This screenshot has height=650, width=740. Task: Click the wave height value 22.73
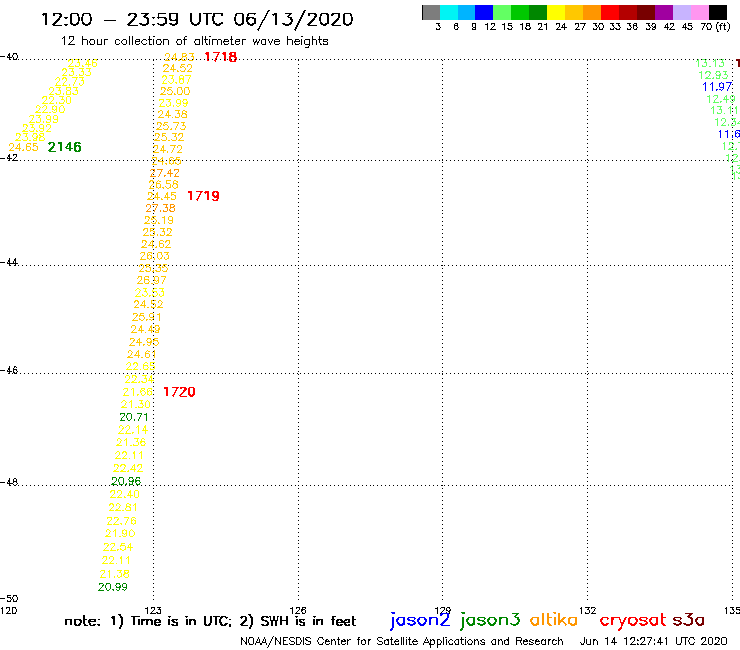click(70, 82)
